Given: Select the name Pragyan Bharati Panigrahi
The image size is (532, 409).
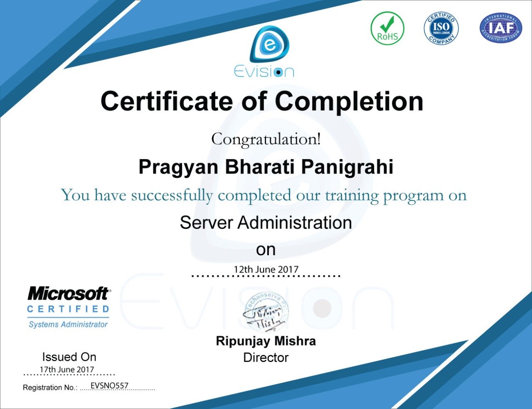Looking at the screenshot, I should (x=266, y=167).
